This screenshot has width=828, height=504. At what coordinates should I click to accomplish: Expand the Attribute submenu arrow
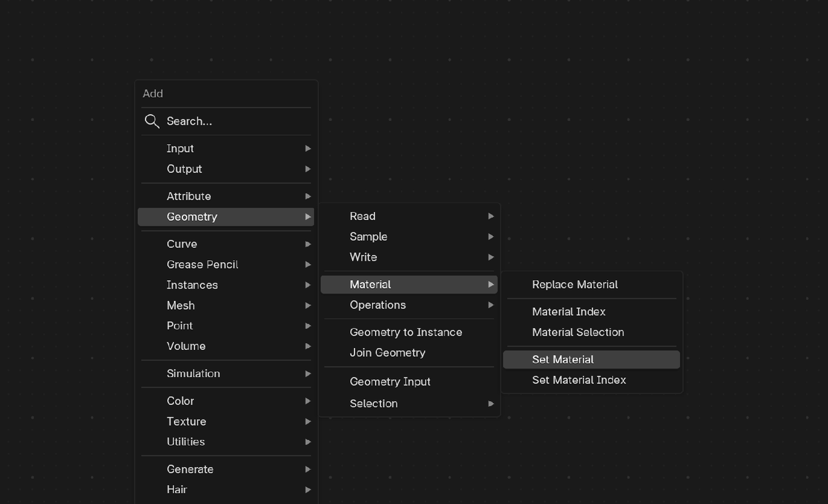click(x=308, y=196)
